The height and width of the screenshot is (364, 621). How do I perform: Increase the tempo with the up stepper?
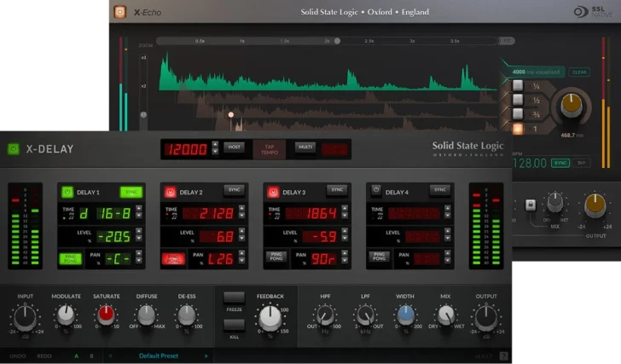point(215,144)
